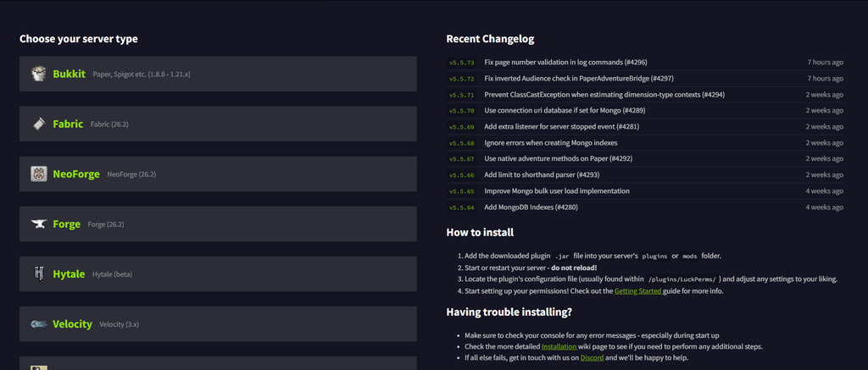868x370 pixels.
Task: Click version tag v5.5.72
Action: pyautogui.click(x=462, y=79)
